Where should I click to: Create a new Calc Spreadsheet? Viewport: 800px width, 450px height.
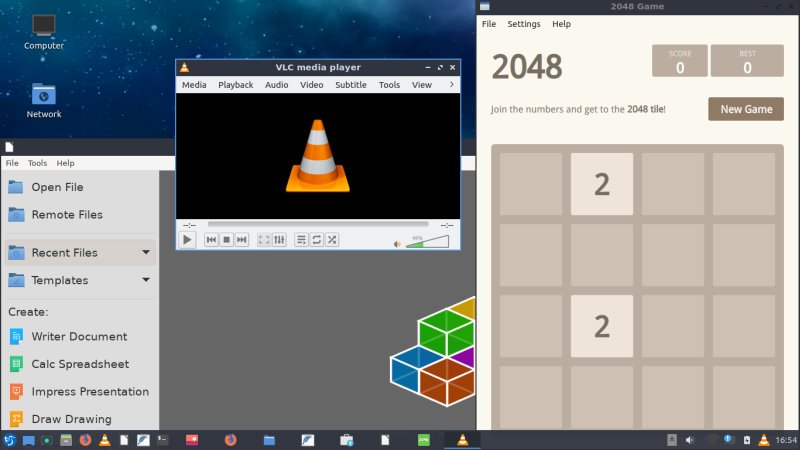80,364
